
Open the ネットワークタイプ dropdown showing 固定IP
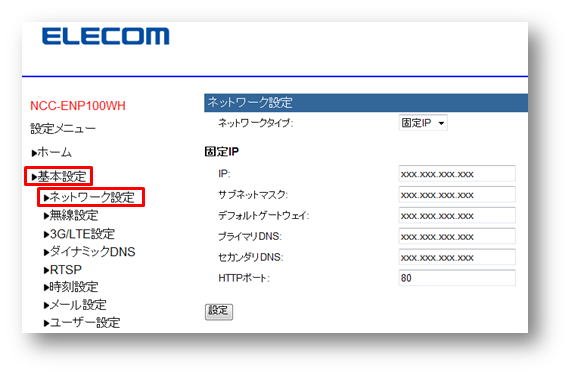point(423,123)
